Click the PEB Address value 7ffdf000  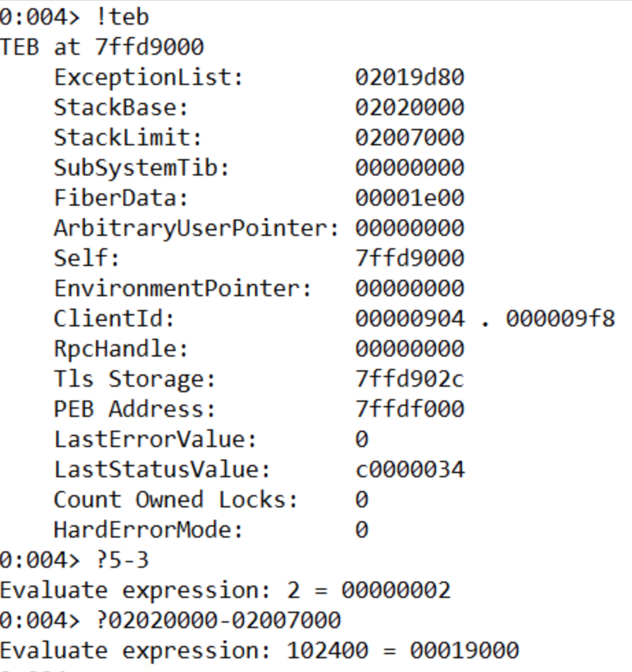[409, 409]
